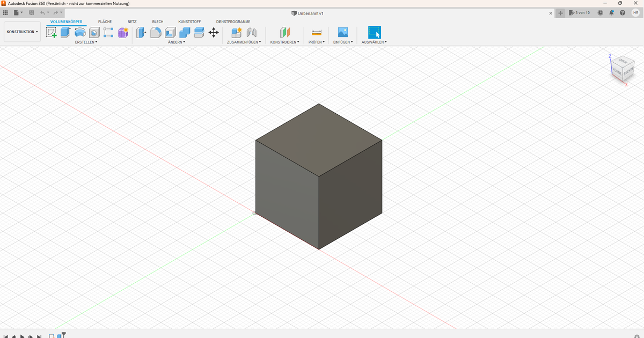Select the Skizze erstellen tool
The image size is (644, 338).
[51, 32]
